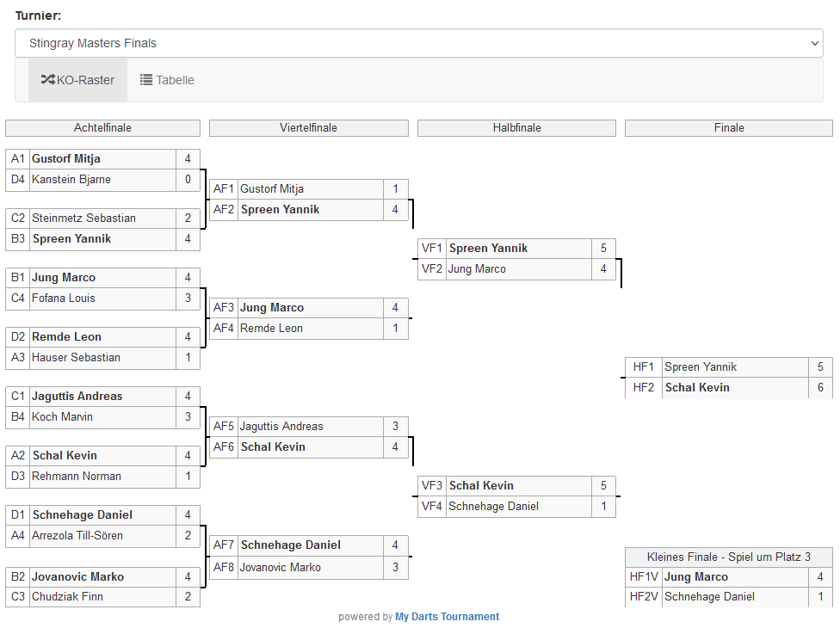The image size is (840, 628).
Task: Select Jaguttis Andreas in the AF5 row
Action: point(281,426)
